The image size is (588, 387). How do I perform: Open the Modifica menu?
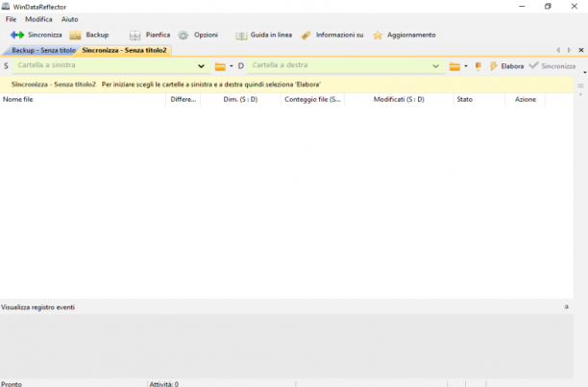point(38,19)
